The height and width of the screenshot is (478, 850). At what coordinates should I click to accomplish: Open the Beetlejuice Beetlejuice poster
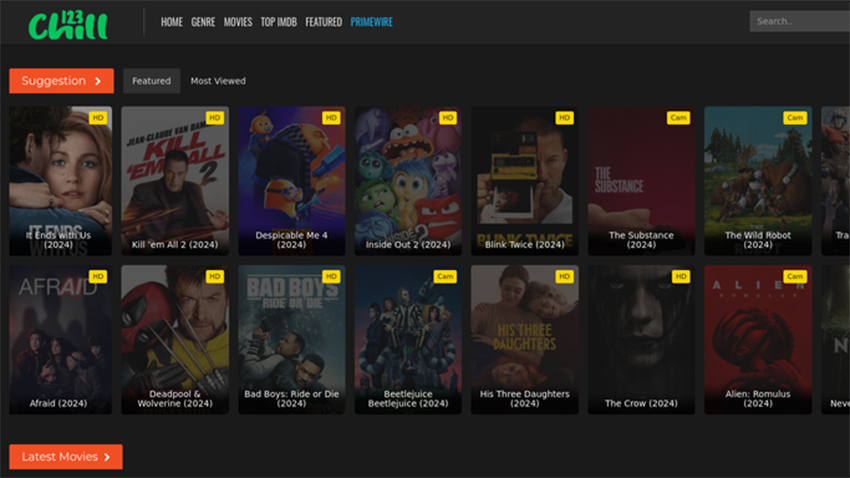[408, 339]
